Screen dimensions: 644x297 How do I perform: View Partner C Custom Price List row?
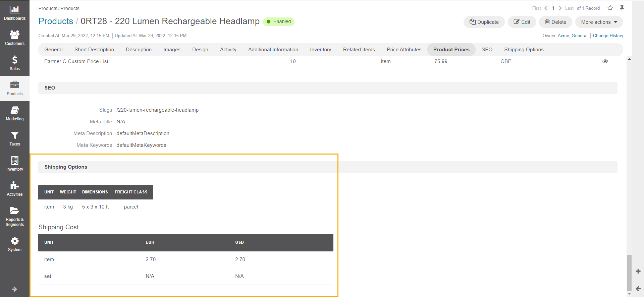click(x=605, y=61)
